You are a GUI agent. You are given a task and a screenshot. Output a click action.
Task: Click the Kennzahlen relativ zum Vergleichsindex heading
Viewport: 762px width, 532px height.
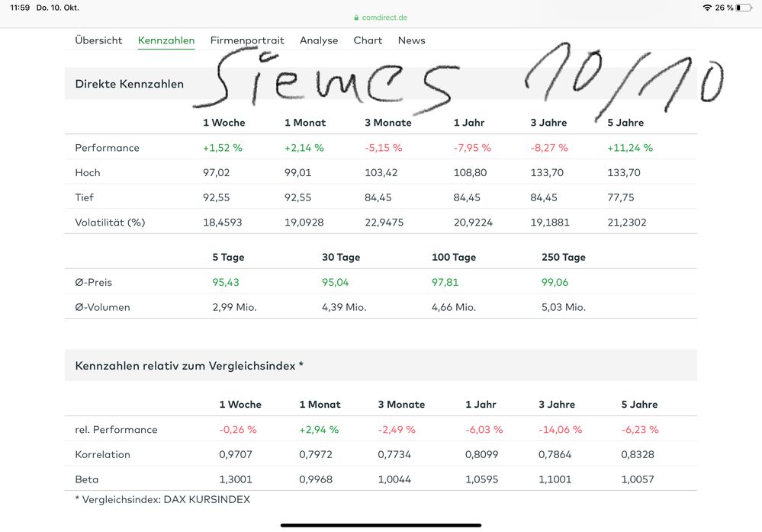pyautogui.click(x=189, y=366)
